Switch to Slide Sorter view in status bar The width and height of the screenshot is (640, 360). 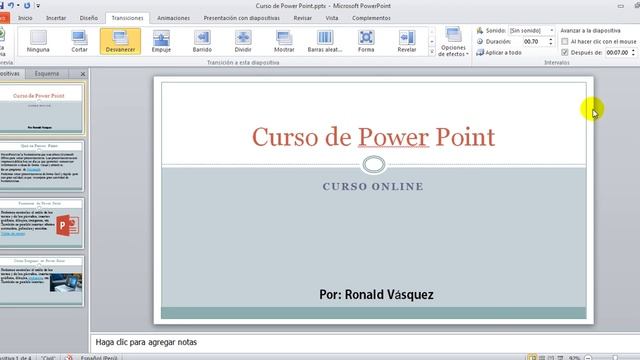(x=542, y=358)
